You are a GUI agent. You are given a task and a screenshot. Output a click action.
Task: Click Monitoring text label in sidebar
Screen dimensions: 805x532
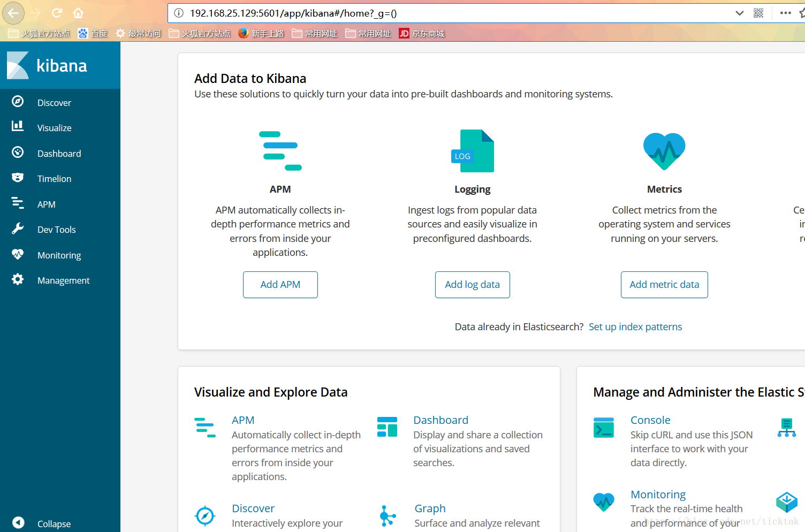(x=59, y=255)
